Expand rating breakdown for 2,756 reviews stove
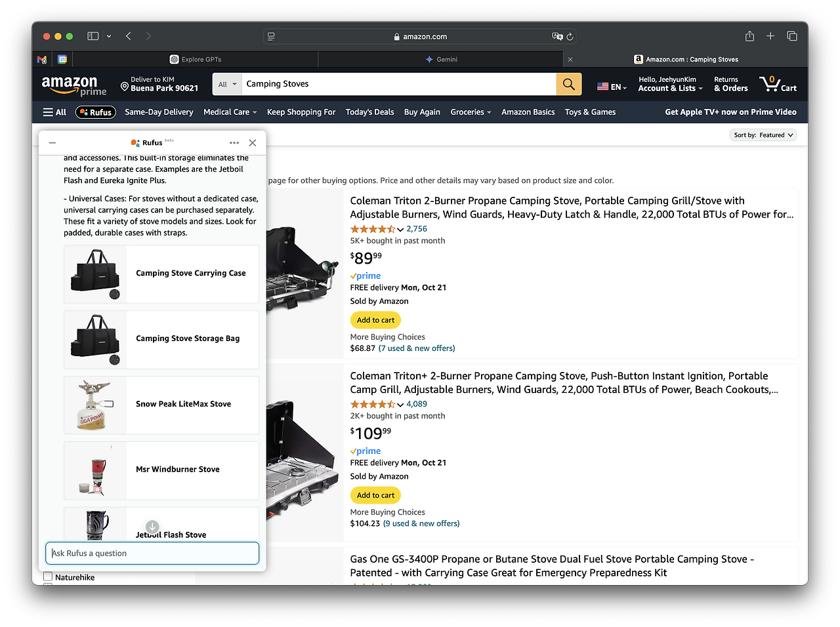This screenshot has width=840, height=627. (400, 230)
